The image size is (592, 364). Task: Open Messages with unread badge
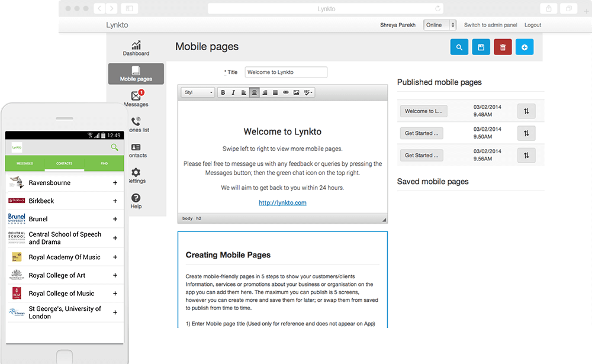[x=136, y=99]
